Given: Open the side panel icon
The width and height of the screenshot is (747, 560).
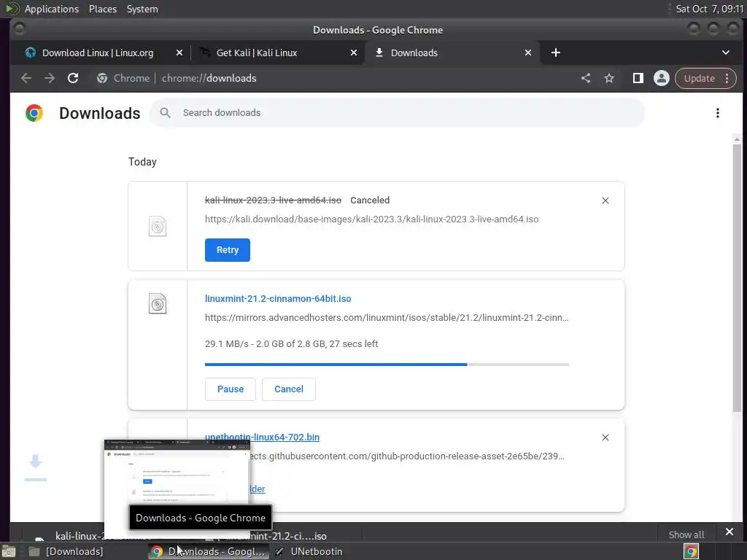Looking at the screenshot, I should tap(638, 78).
